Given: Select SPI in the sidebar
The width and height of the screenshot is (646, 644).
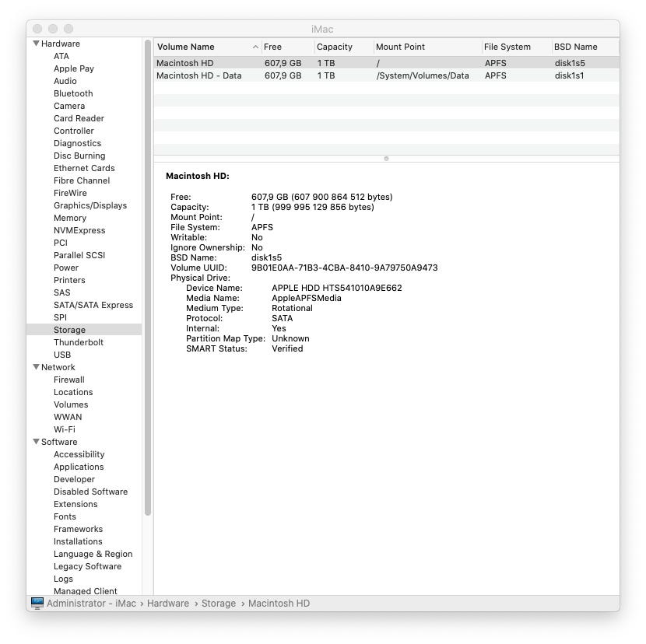Looking at the screenshot, I should [x=60, y=317].
